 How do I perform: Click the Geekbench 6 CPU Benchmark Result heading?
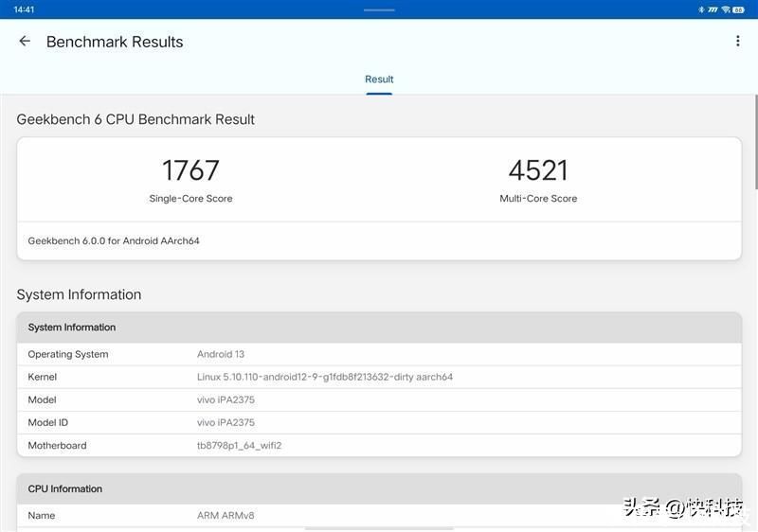135,119
